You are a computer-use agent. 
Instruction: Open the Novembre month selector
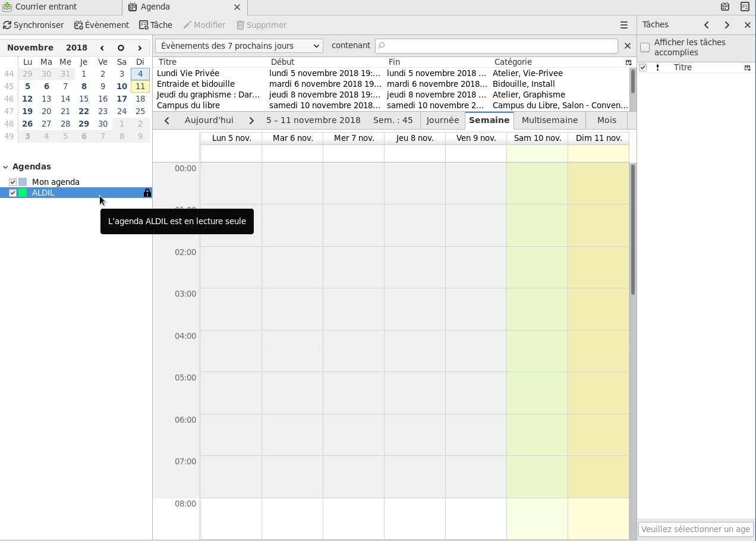pyautogui.click(x=30, y=48)
